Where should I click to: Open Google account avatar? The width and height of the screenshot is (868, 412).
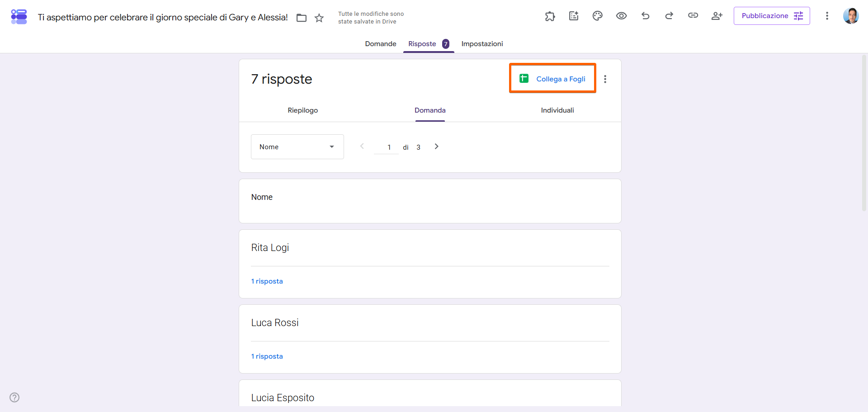[851, 16]
